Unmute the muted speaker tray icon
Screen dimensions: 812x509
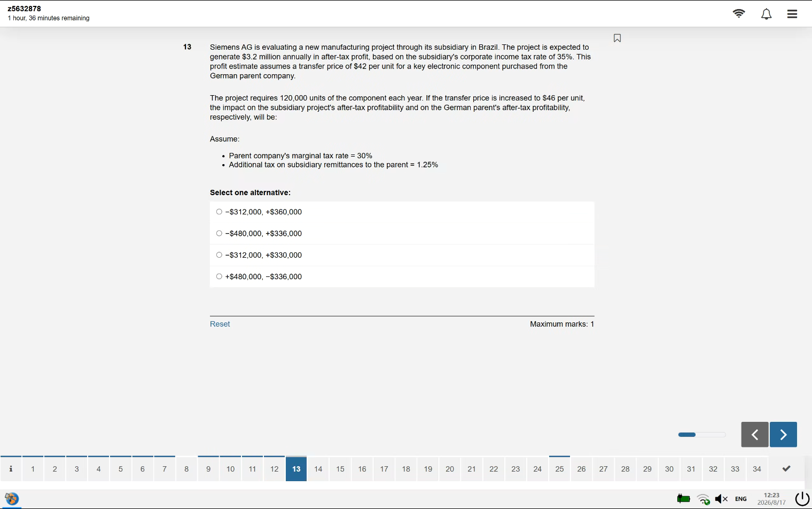(x=721, y=499)
